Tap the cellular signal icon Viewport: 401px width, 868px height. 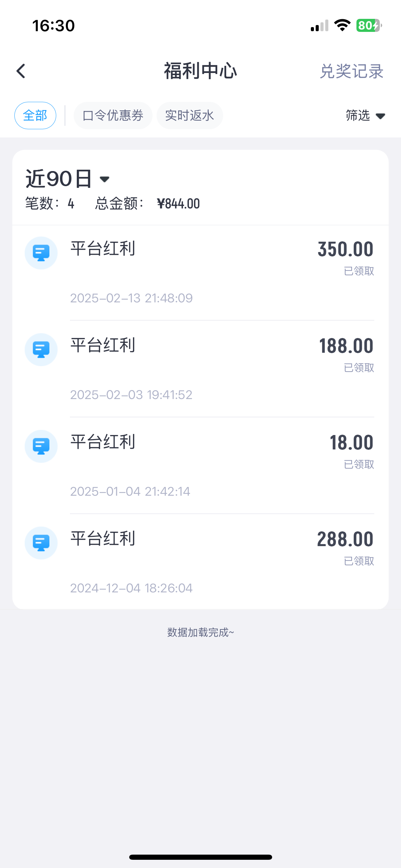pyautogui.click(x=319, y=26)
